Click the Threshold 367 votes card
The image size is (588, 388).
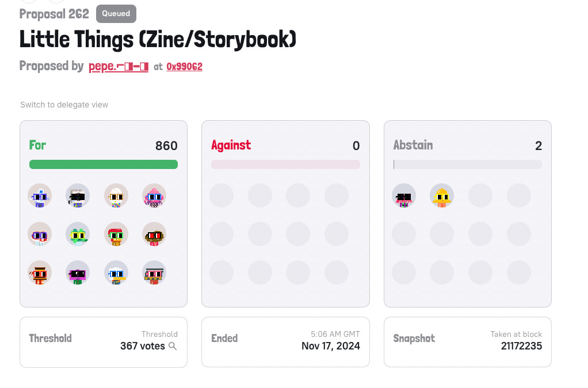[x=104, y=343]
